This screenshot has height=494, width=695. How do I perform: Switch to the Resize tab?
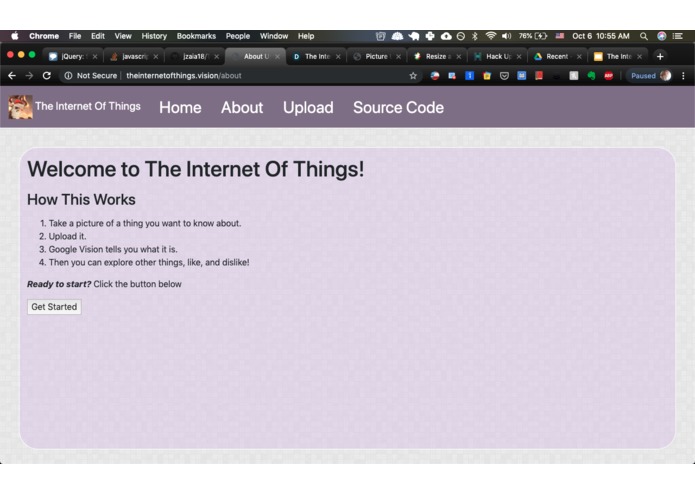click(x=436, y=56)
